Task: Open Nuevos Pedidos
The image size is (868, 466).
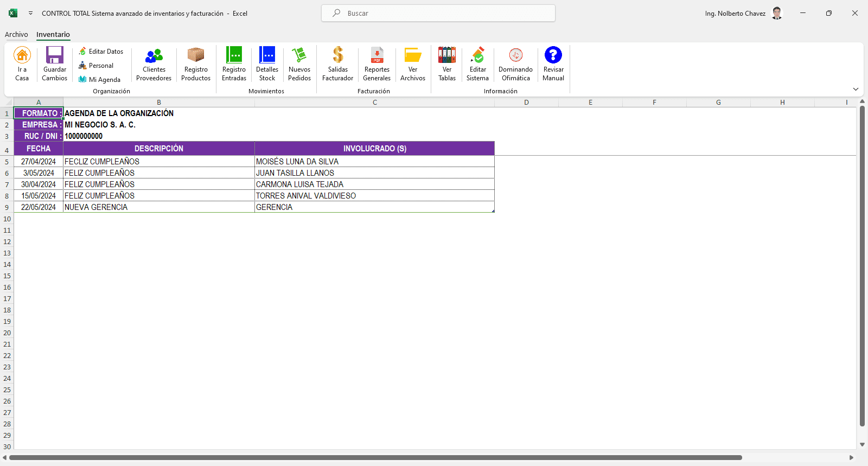Action: (x=299, y=63)
